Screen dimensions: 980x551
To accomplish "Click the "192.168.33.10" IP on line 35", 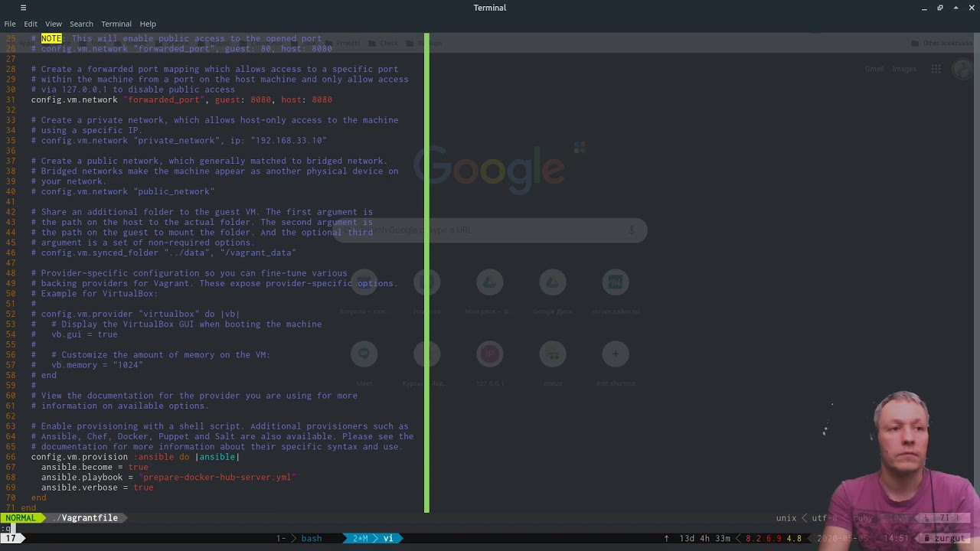I will point(289,141).
